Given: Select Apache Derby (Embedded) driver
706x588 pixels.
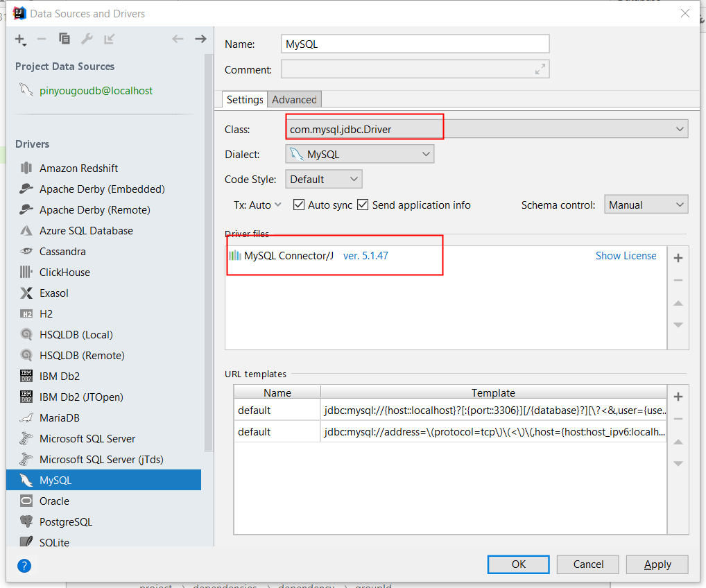Looking at the screenshot, I should click(103, 189).
